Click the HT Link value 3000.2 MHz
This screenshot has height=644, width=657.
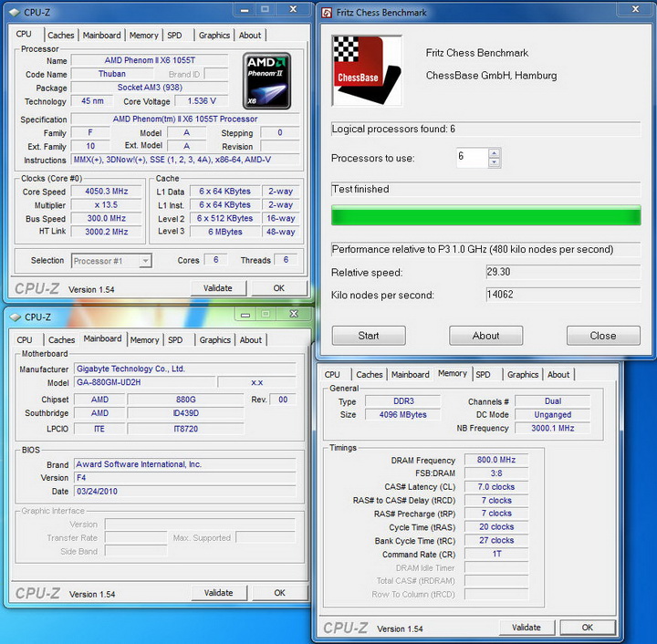[107, 232]
